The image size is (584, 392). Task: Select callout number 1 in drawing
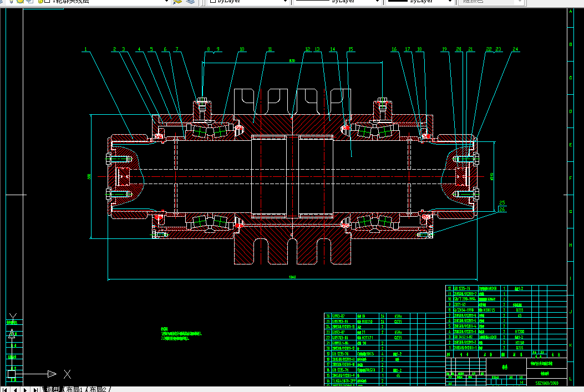[85, 49]
